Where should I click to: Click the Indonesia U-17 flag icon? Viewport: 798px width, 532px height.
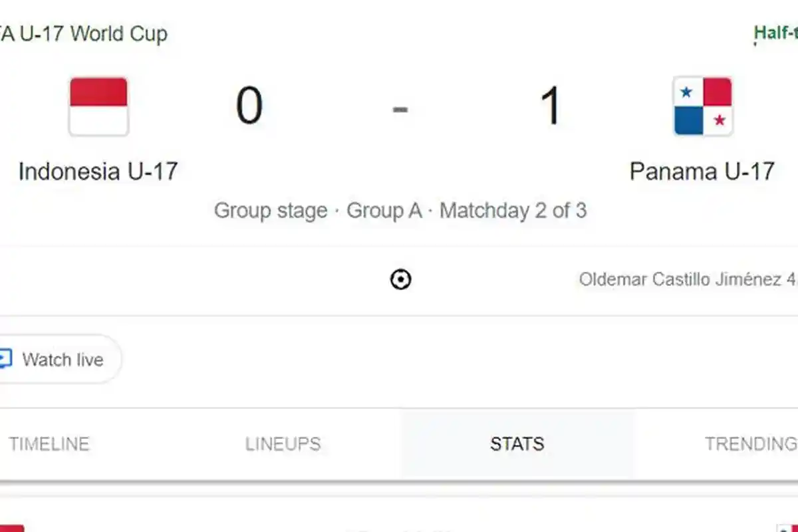(x=99, y=106)
